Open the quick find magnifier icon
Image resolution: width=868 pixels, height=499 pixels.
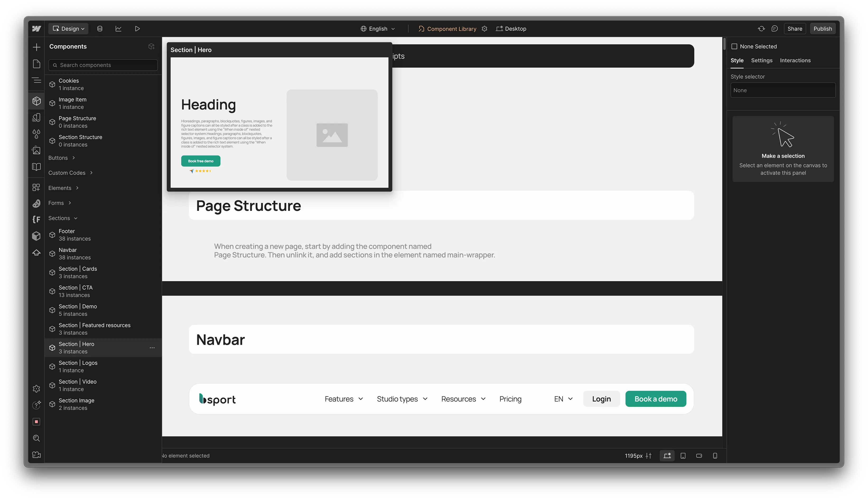[36, 438]
